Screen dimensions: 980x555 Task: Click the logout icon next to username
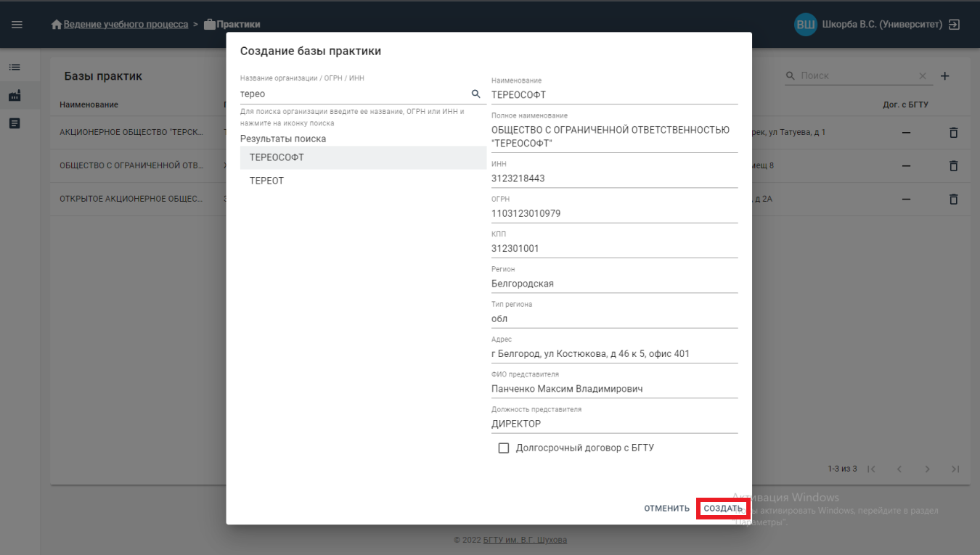(x=955, y=24)
